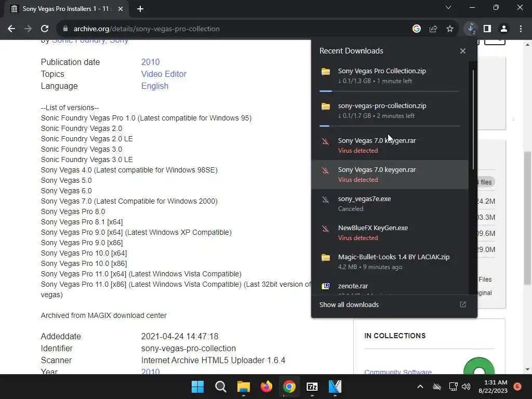Click the Identifier value sony-vegas-pro-collection
The image size is (532, 399).
(x=188, y=349)
